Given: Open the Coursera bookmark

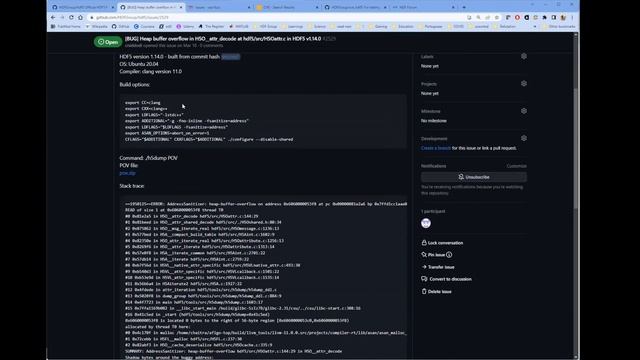Looking at the screenshot, I should 144,27.
